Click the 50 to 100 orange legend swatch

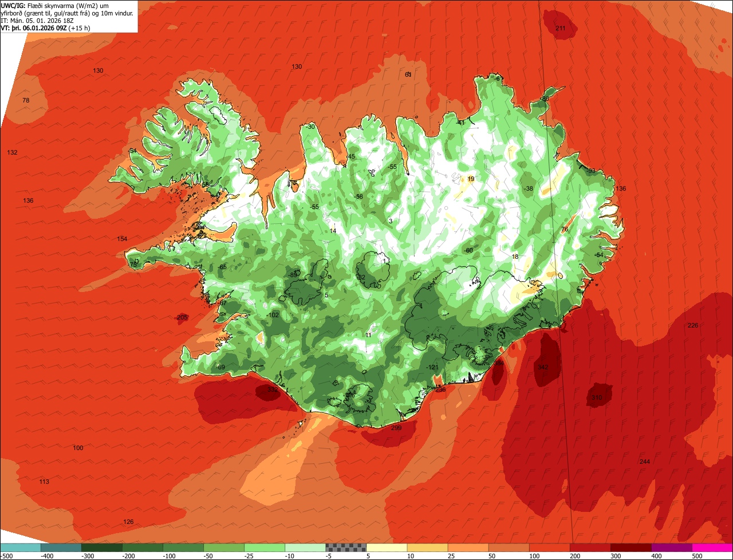click(509, 547)
